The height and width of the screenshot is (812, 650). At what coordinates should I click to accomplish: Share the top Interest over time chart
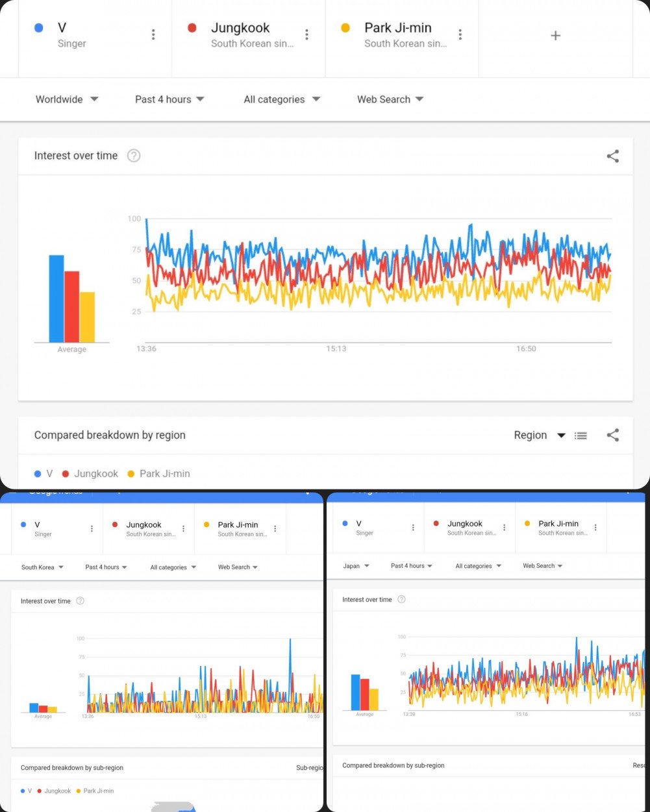point(612,156)
